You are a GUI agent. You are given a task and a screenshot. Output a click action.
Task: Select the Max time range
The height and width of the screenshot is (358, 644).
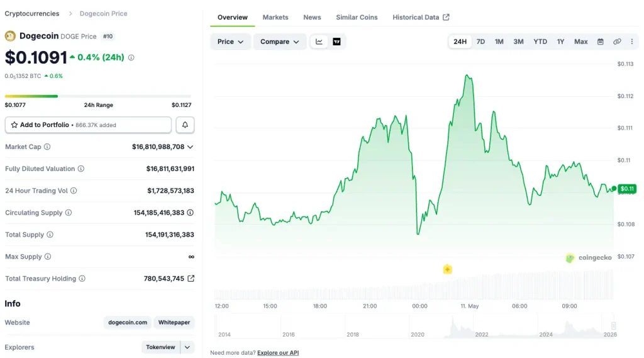(x=580, y=42)
